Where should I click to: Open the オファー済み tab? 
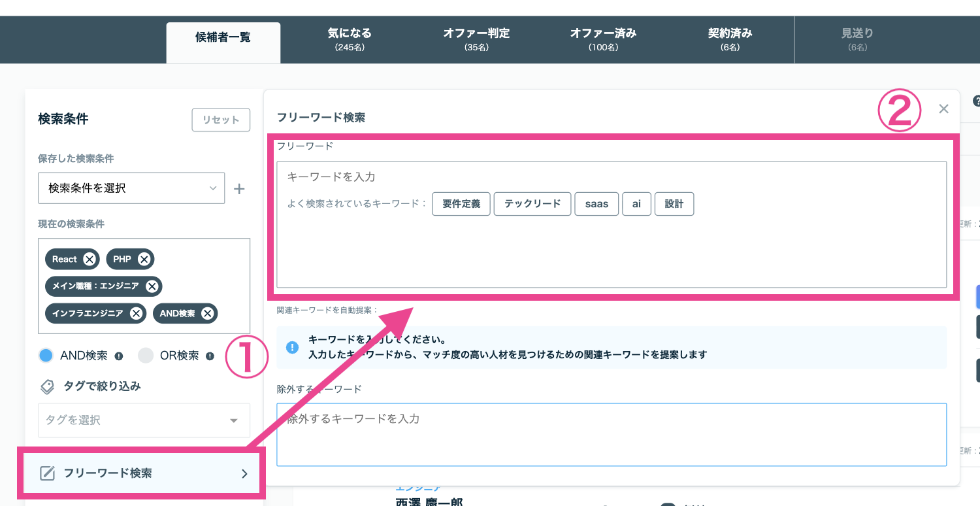[x=603, y=39]
